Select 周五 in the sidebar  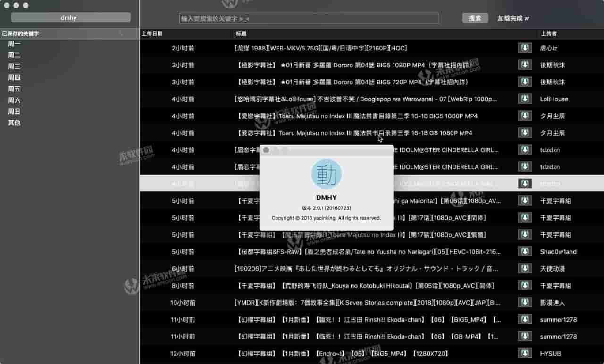click(14, 89)
